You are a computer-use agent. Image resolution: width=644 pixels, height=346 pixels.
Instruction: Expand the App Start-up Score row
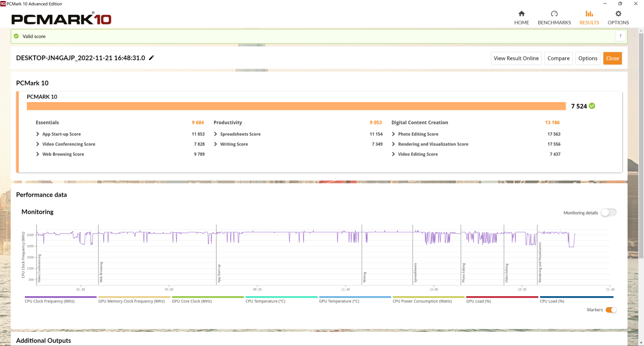tap(38, 134)
